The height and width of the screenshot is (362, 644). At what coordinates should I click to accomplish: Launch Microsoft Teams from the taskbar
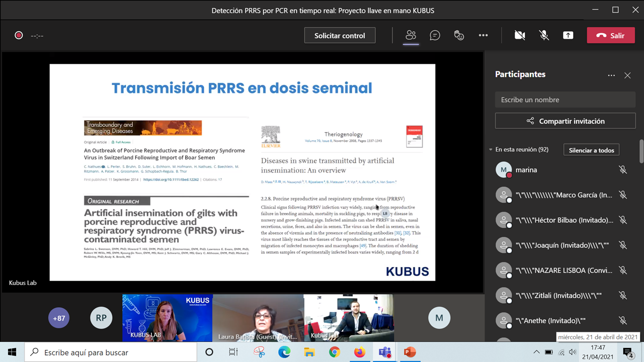pos(384,353)
